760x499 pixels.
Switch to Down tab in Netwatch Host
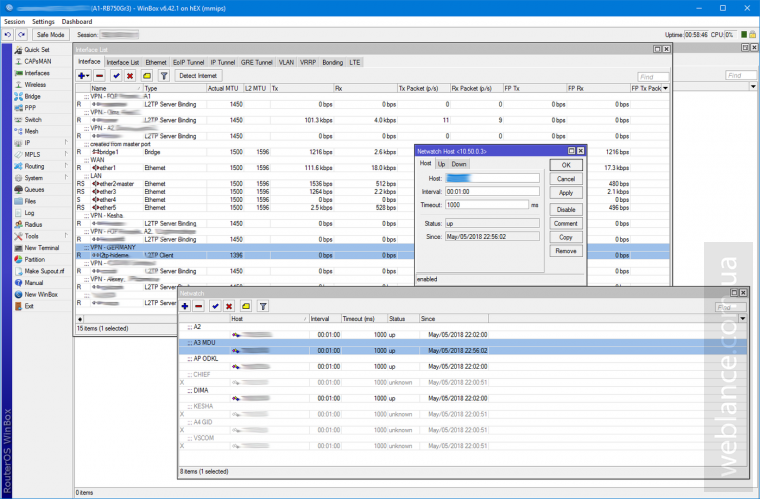(x=459, y=164)
